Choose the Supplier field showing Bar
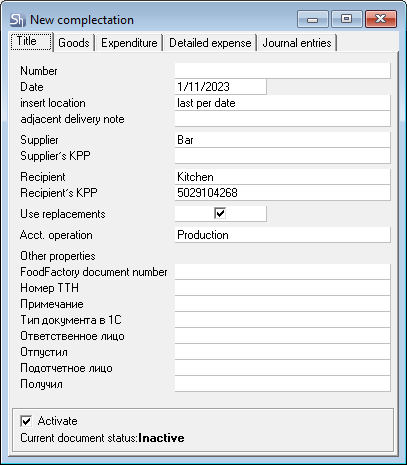Screen dimensions: 407x465 282,140
